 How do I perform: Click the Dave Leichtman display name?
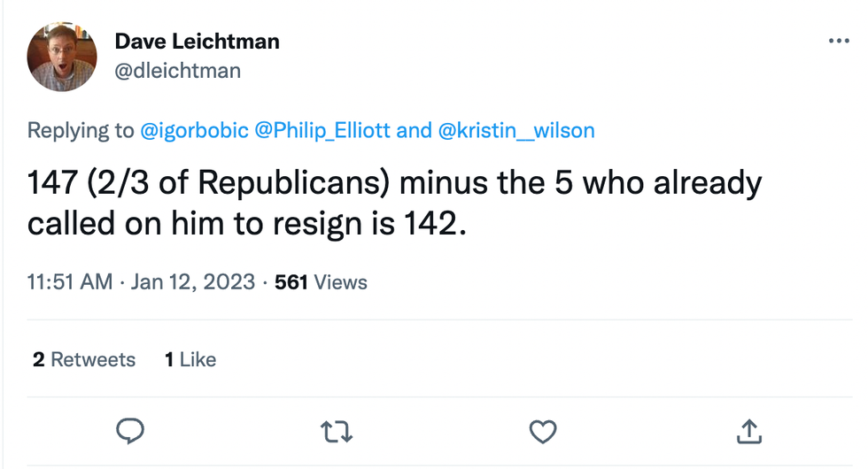tap(197, 41)
